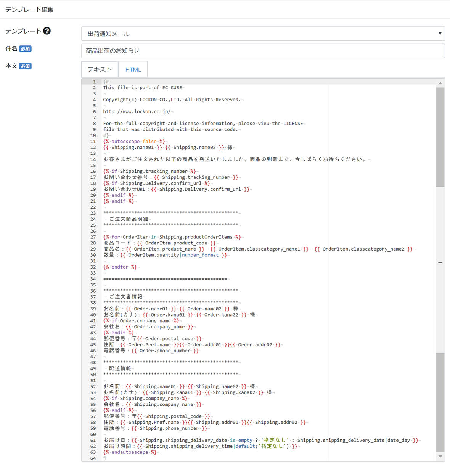Image resolution: width=450 pixels, height=476 pixels.
Task: Click the 配送情報 heading line in editor
Action: (120, 368)
